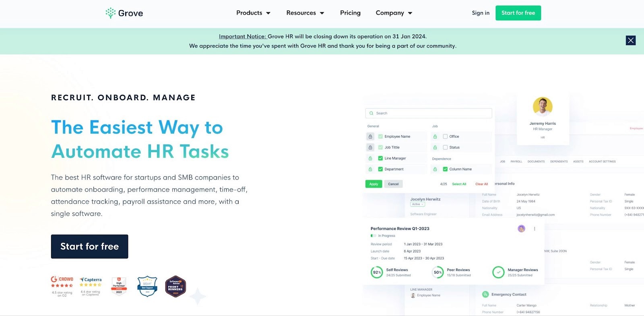The height and width of the screenshot is (316, 644).
Task: Click the green Start for free header button
Action: [518, 13]
